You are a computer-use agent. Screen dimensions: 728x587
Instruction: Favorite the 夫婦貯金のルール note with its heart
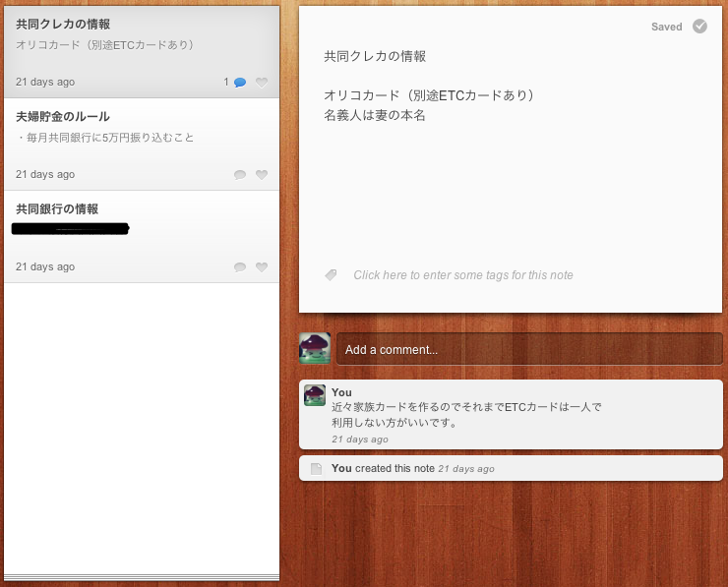261,175
